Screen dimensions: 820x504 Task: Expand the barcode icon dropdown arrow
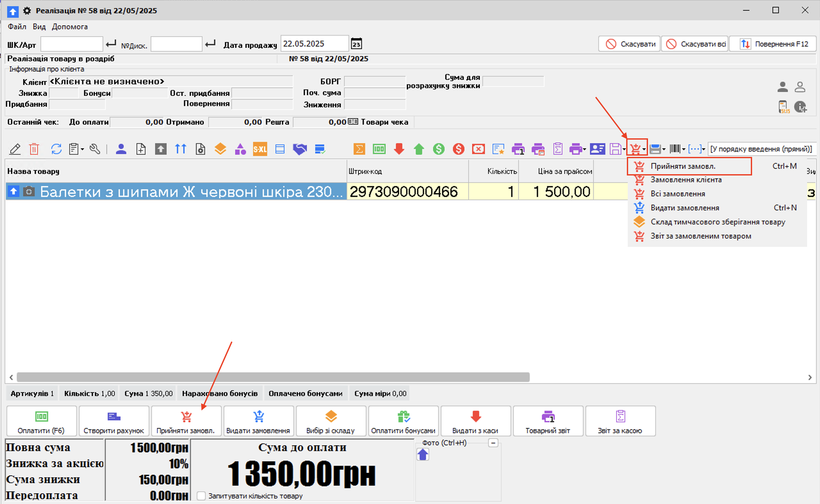click(x=684, y=149)
